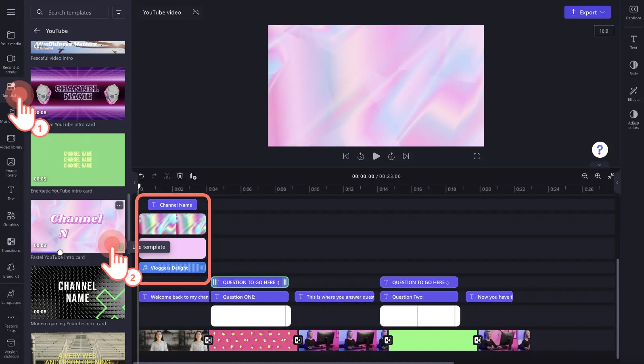This screenshot has width=644, height=364.
Task: Zoom out the timeline
Action: click(585, 176)
